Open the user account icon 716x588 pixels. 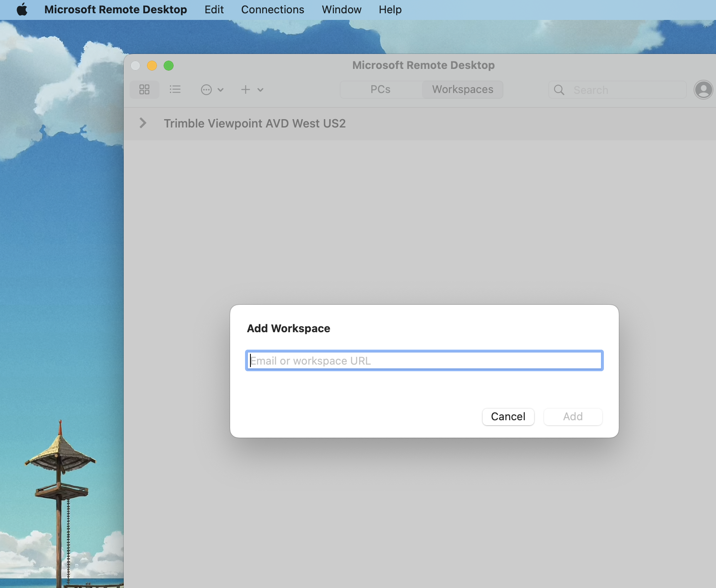click(x=704, y=90)
